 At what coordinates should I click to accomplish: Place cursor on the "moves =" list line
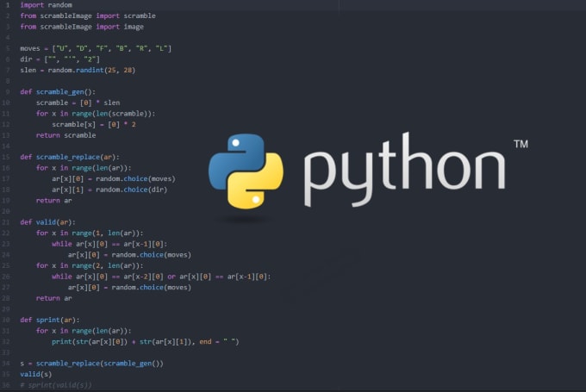96,48
